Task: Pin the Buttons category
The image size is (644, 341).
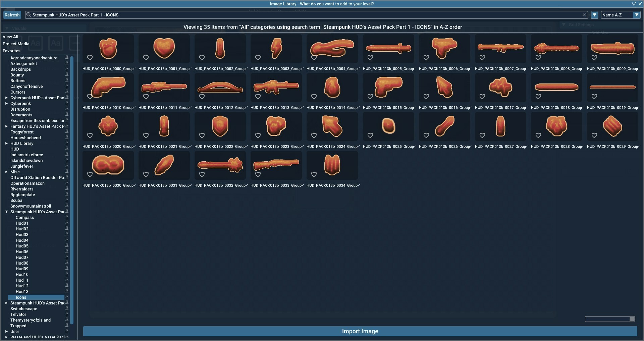Action: [67, 81]
